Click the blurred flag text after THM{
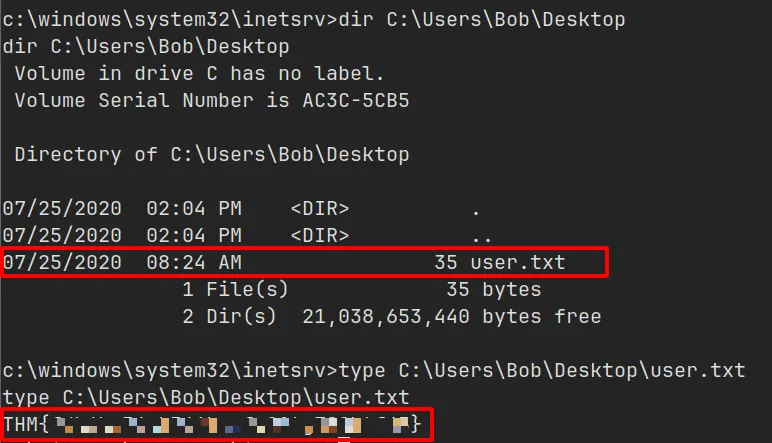Viewport: 772px width, 443px height. (230, 425)
